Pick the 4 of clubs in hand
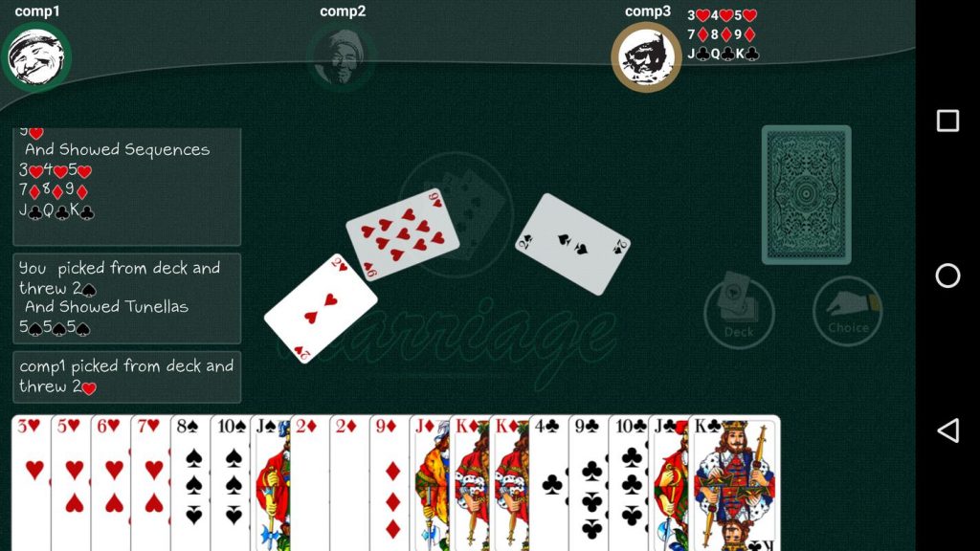980x551 pixels. coord(549,483)
